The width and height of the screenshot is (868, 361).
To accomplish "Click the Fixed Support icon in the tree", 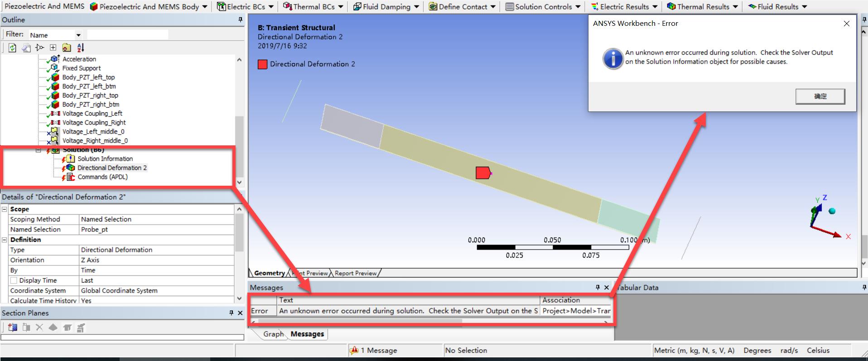I will 55,68.
